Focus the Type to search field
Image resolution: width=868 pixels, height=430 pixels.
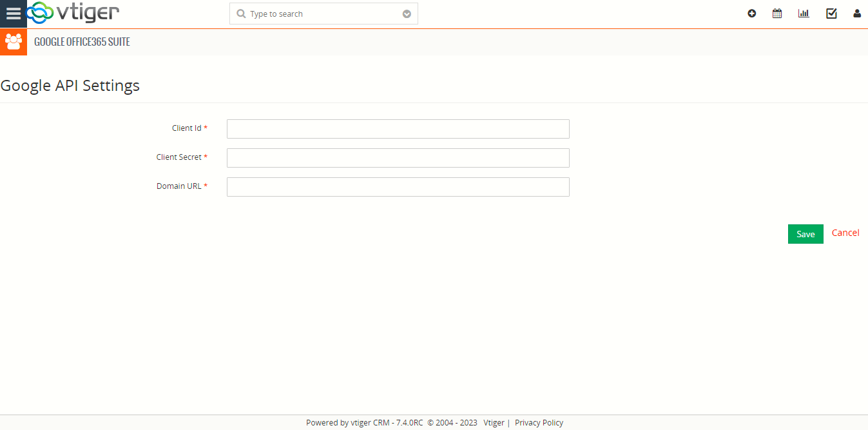(323, 14)
